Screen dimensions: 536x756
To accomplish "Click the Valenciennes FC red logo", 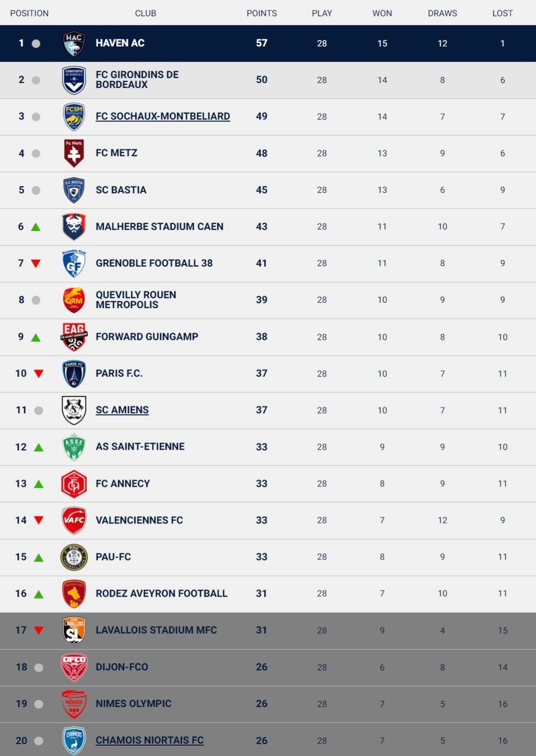I will pyautogui.click(x=74, y=520).
